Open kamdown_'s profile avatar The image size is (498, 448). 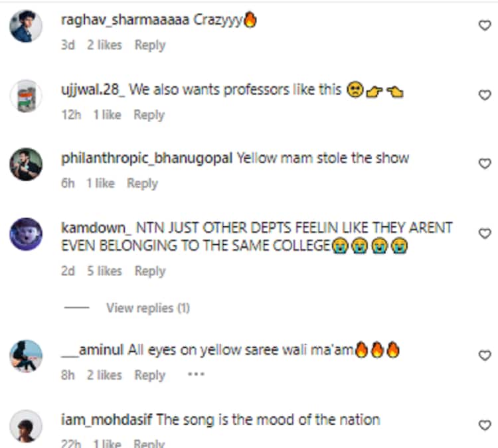pyautogui.click(x=26, y=234)
